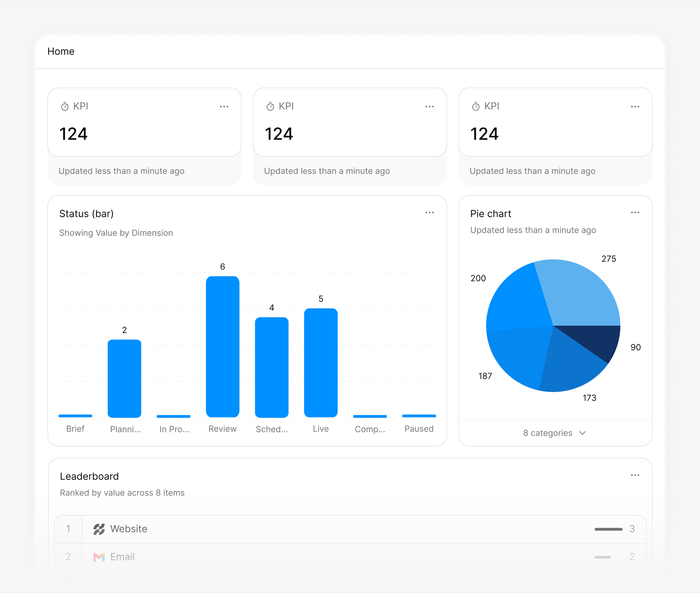The height and width of the screenshot is (593, 700).
Task: Click the Pie chart title
Action: tap(491, 214)
